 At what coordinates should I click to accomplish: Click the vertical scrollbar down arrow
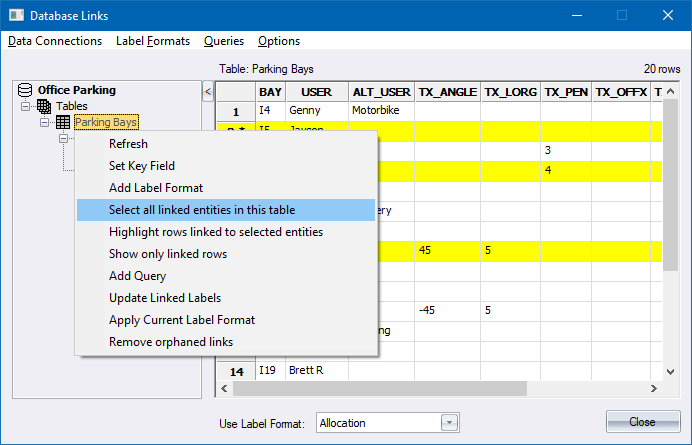point(671,370)
